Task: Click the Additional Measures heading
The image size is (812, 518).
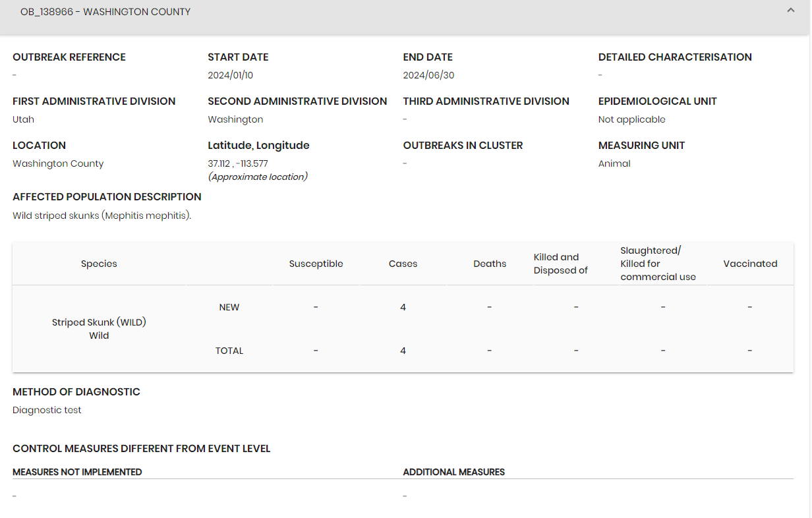Action: (454, 472)
